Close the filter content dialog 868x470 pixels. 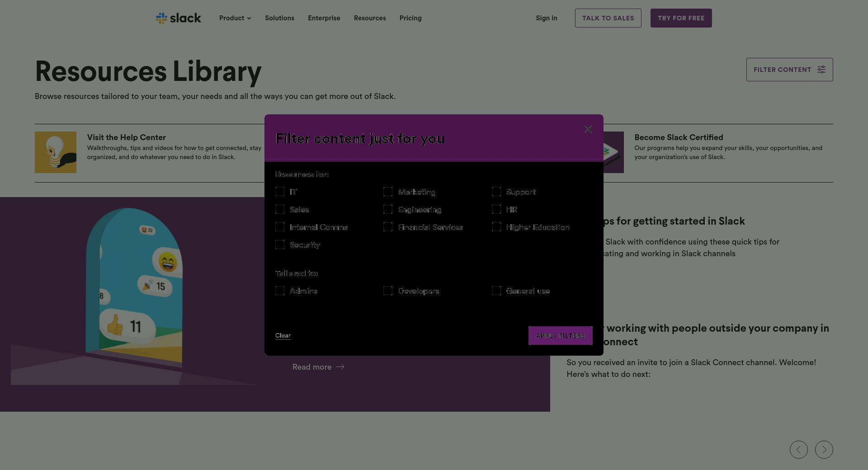(588, 129)
